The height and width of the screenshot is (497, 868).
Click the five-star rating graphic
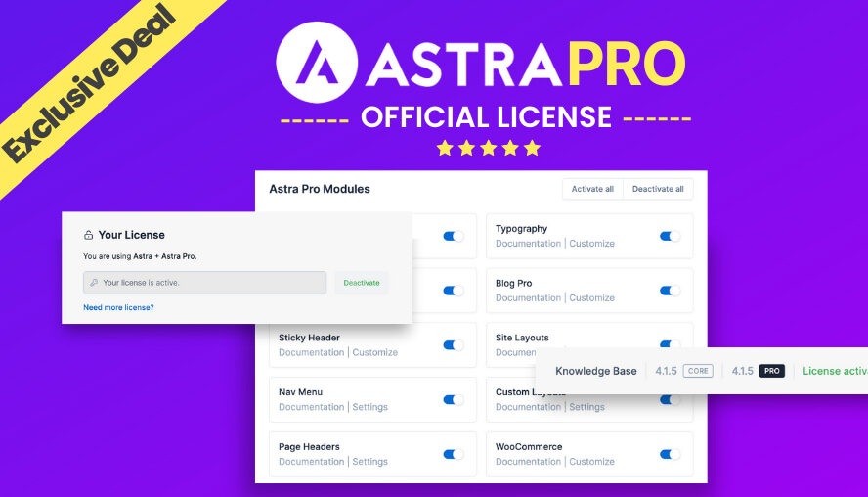pos(488,148)
